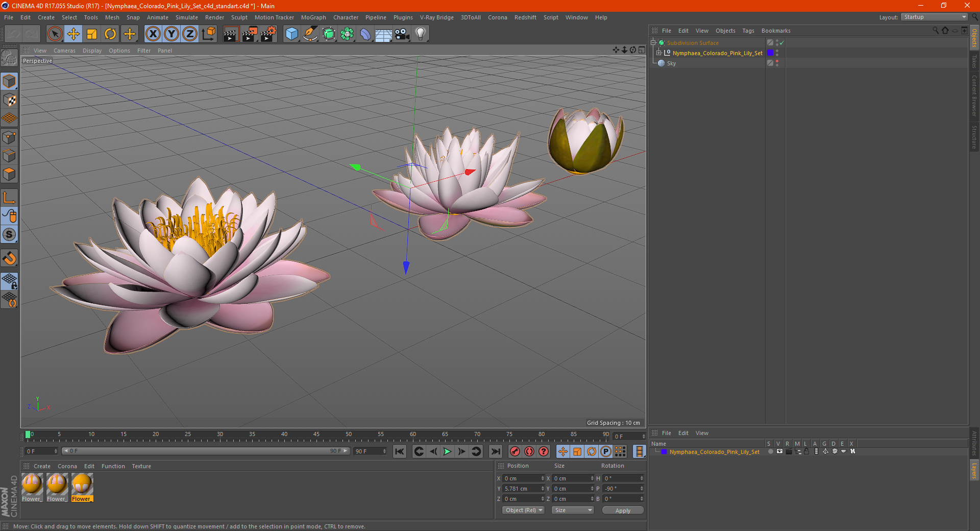Activate the Move tool in top toolbar

point(73,34)
